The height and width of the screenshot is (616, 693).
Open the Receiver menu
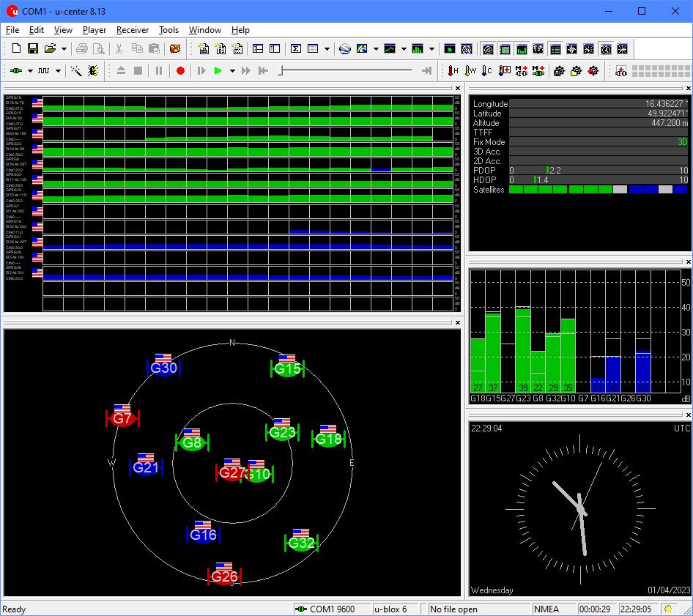[x=132, y=30]
